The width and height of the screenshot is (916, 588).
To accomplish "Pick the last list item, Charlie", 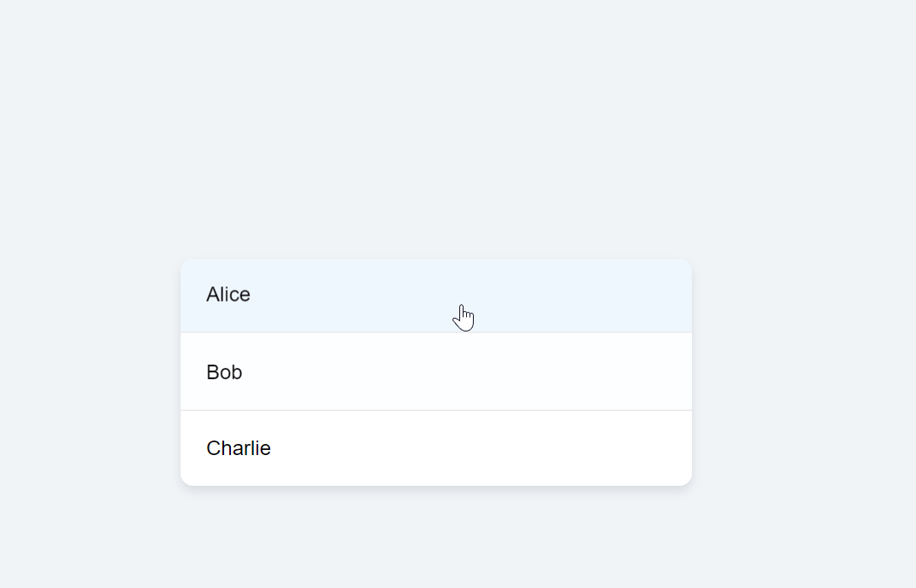I will [435, 448].
